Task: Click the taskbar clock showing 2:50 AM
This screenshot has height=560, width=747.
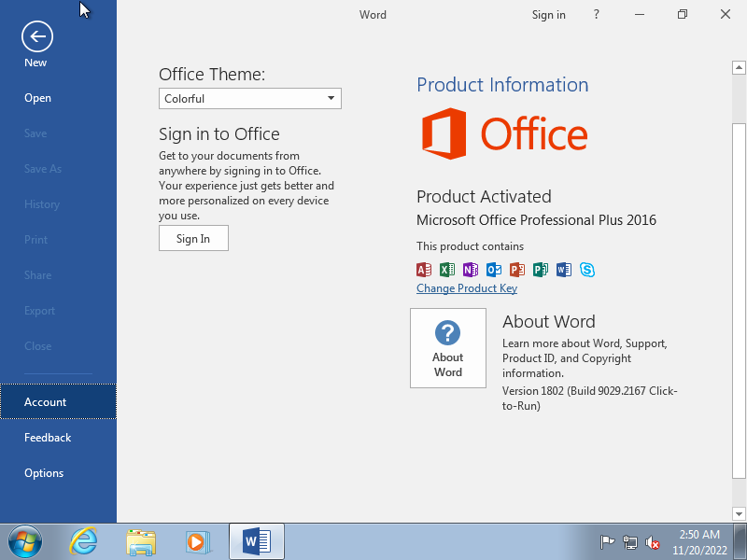Action: point(699,542)
